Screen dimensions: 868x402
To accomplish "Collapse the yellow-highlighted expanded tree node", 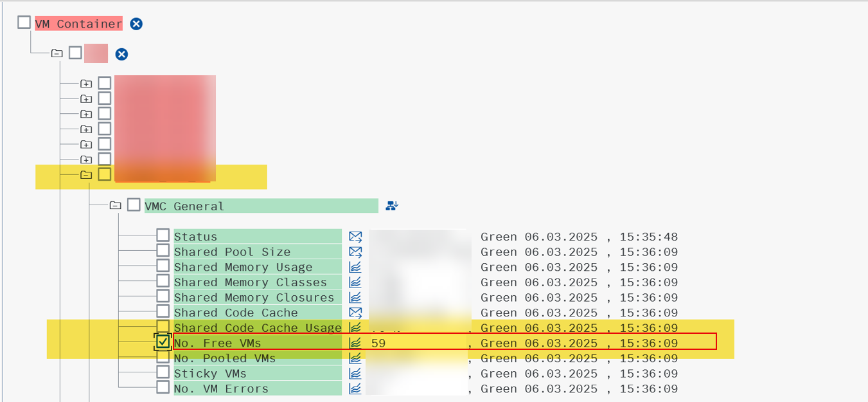I will (x=86, y=174).
